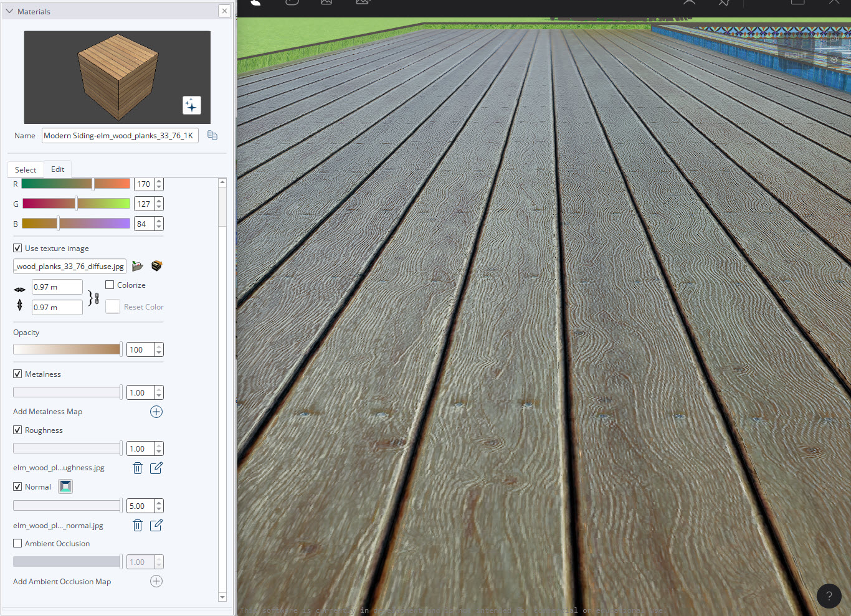Open the folder icon to browse texture files
This screenshot has width=851, height=616.
138,265
